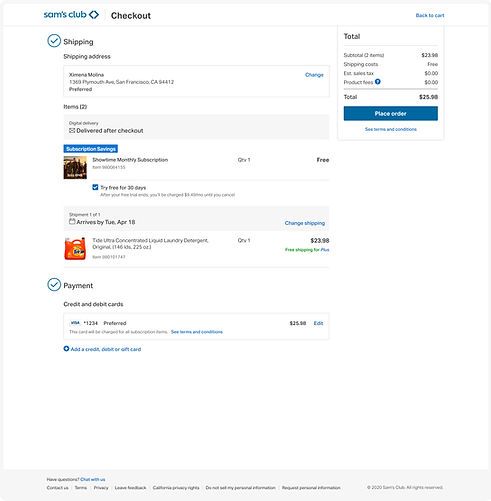Open the Product fees info icon
Image resolution: width=491 pixels, height=501 pixels.
click(377, 82)
